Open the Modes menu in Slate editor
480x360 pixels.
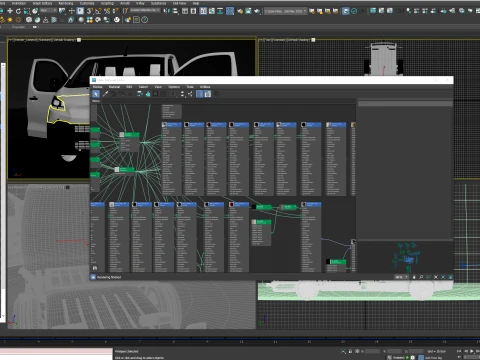point(98,87)
